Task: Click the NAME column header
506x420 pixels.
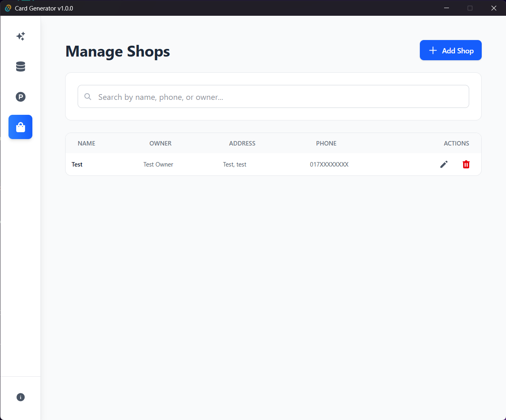Action: click(87, 144)
